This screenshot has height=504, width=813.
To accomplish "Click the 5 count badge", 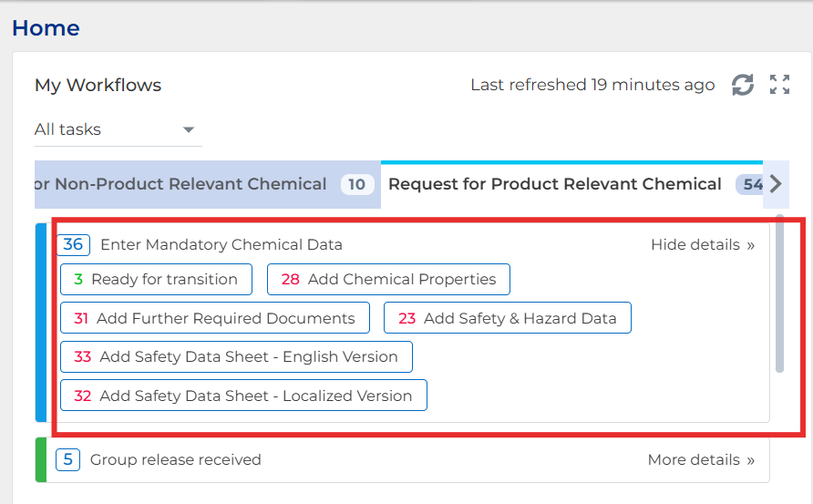I will (x=68, y=459).
